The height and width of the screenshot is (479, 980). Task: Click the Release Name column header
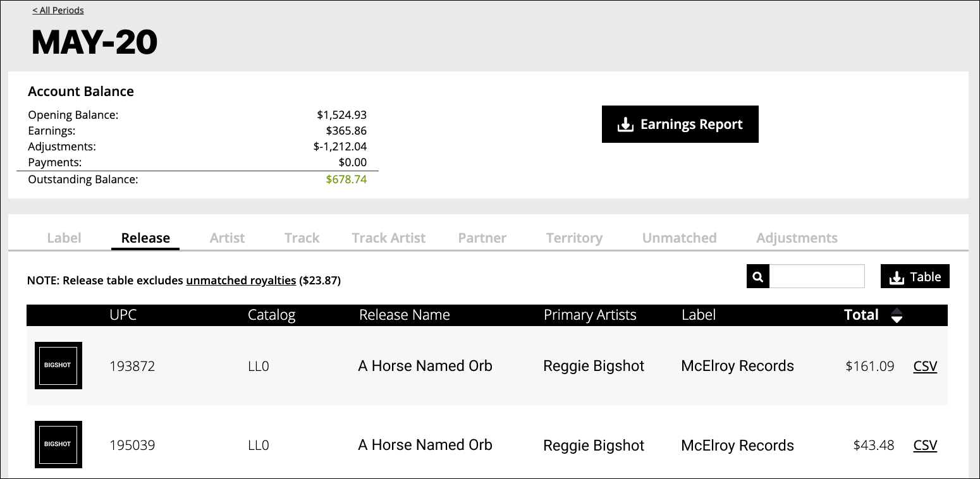point(405,315)
